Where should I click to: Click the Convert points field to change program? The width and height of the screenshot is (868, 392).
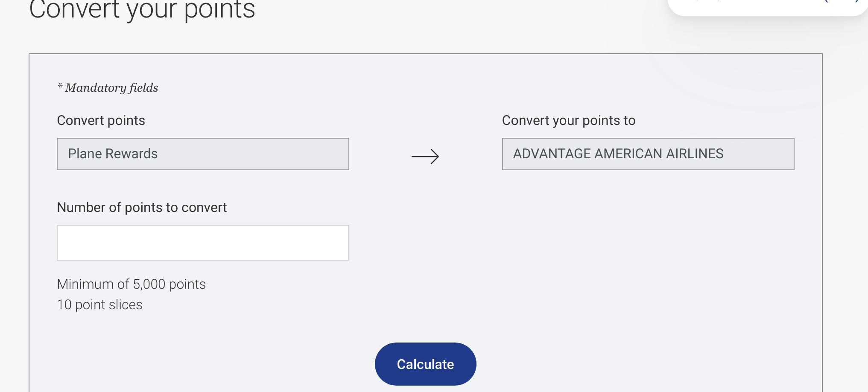[x=203, y=154]
